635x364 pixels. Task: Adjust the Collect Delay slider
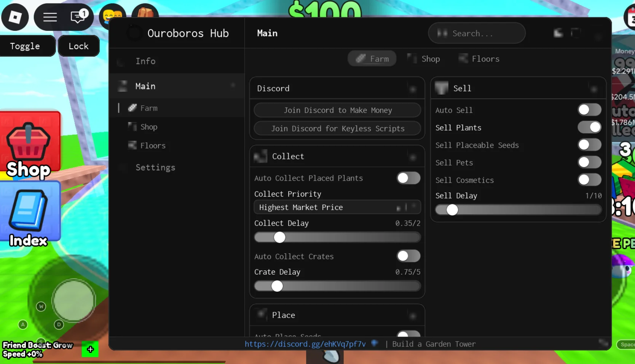337,237
